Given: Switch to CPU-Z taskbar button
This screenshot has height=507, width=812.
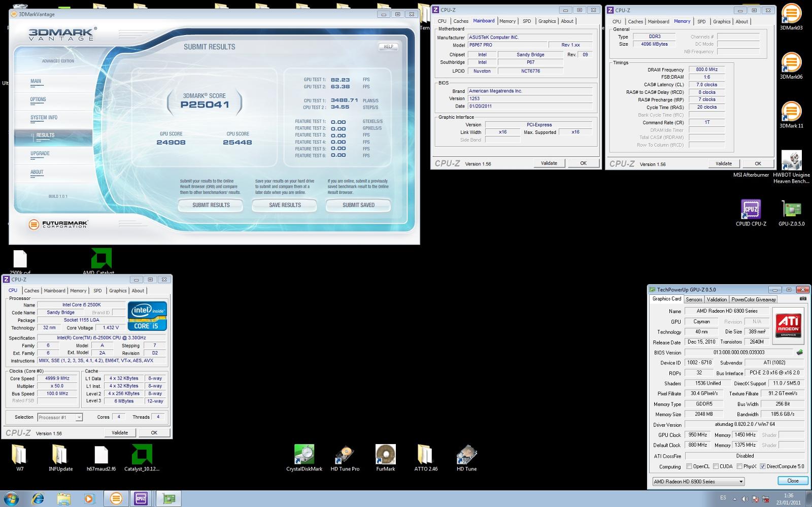Looking at the screenshot, I should click(142, 499).
